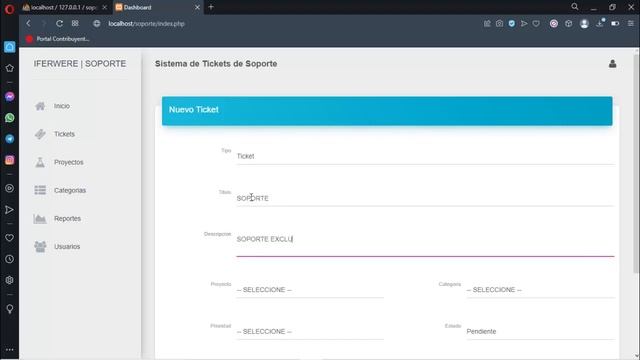Click the Reportes chart icon

pyautogui.click(x=40, y=218)
